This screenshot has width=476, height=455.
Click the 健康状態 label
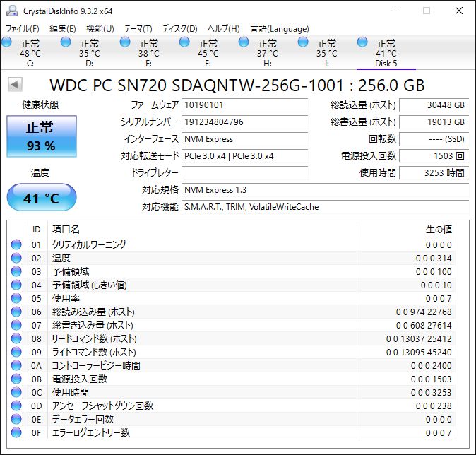click(40, 105)
